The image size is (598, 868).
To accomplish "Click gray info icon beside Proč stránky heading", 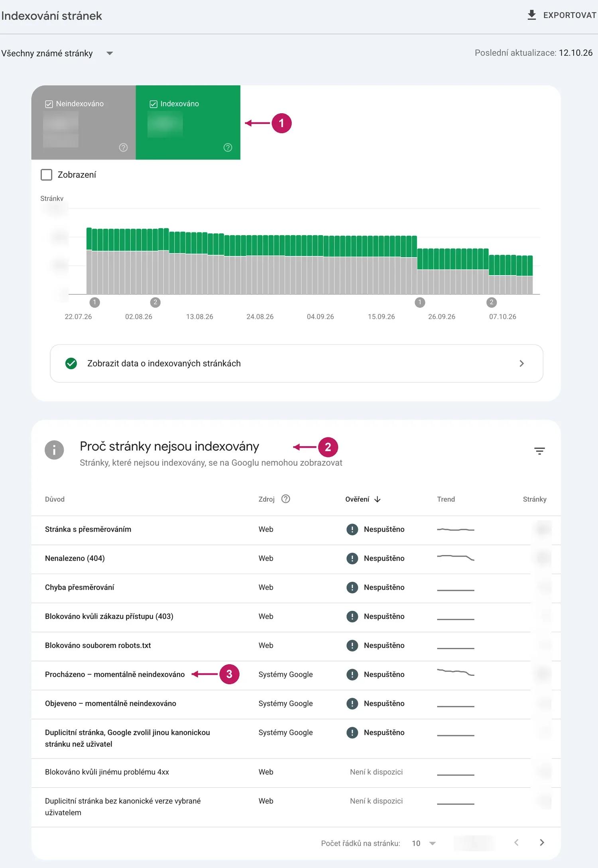I will coord(54,450).
